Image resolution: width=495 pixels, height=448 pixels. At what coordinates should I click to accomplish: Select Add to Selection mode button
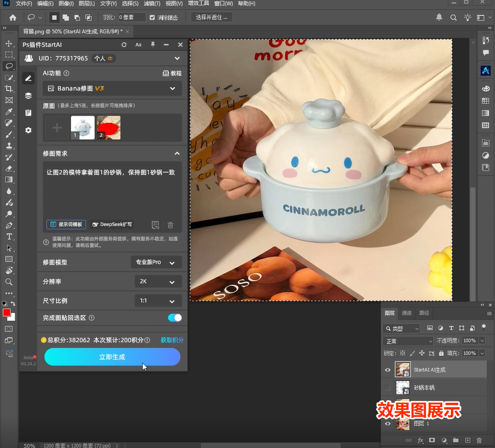(65, 18)
